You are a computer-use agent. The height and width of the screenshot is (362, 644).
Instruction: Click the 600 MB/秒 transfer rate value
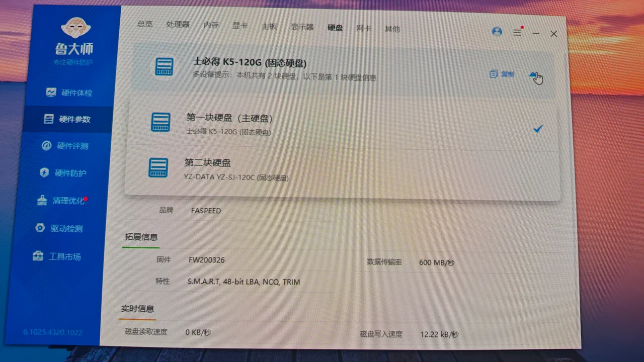point(437,262)
